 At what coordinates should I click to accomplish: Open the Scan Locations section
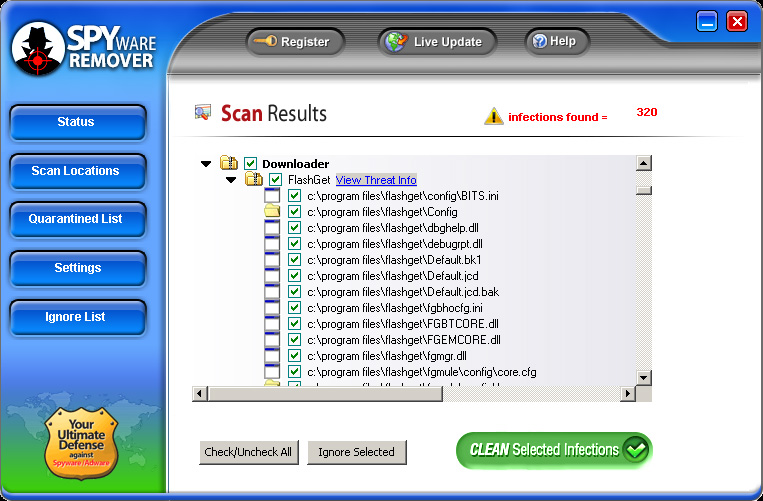tap(77, 171)
